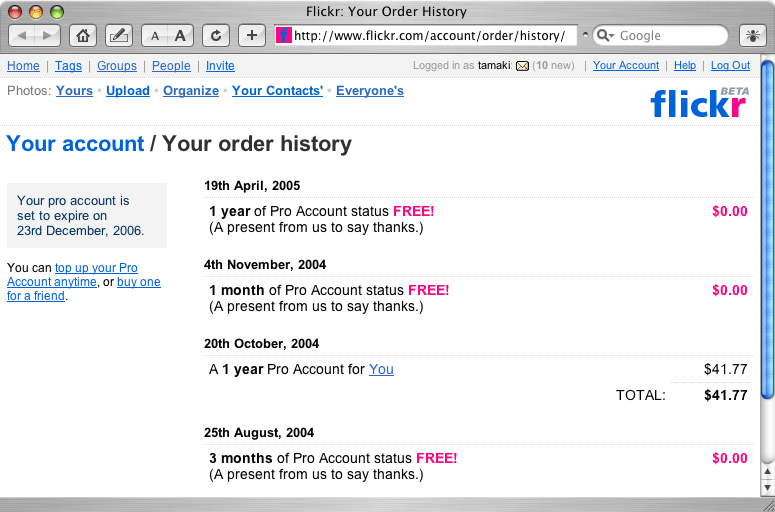
Task: Add bookmark with the plus button
Action: click(251, 35)
